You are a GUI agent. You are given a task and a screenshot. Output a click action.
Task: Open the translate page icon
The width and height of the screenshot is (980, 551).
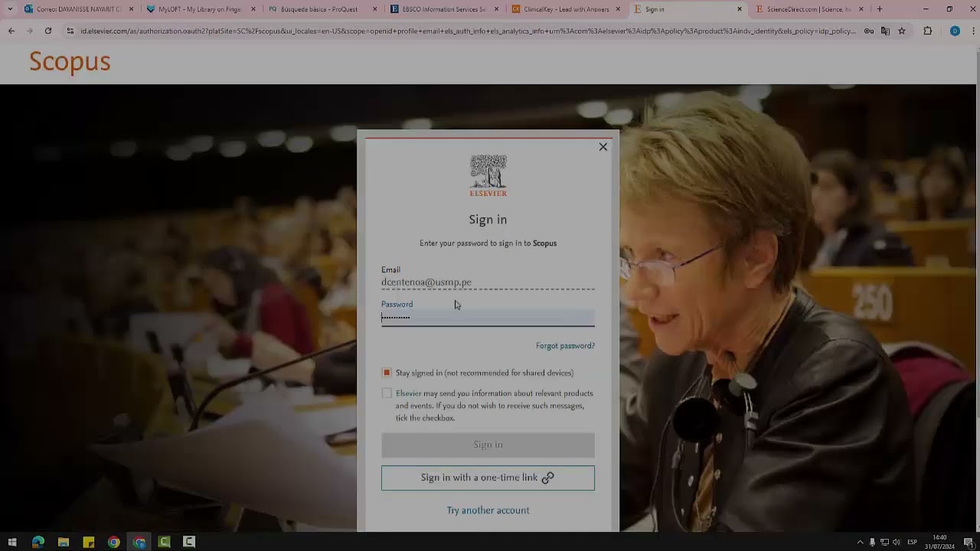885,31
